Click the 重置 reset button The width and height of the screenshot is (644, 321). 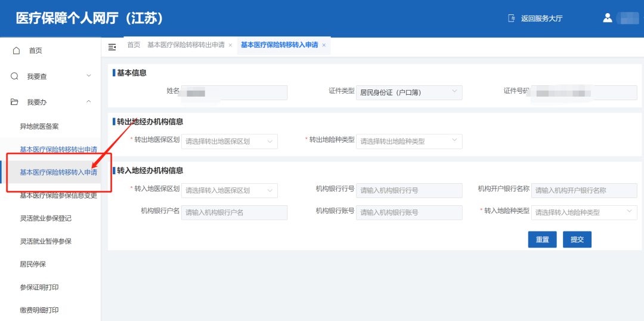point(542,239)
